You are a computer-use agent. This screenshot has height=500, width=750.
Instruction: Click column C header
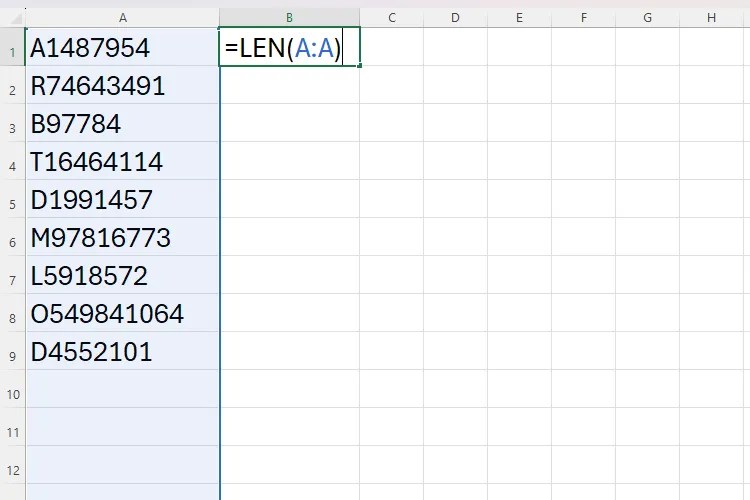[x=391, y=17]
